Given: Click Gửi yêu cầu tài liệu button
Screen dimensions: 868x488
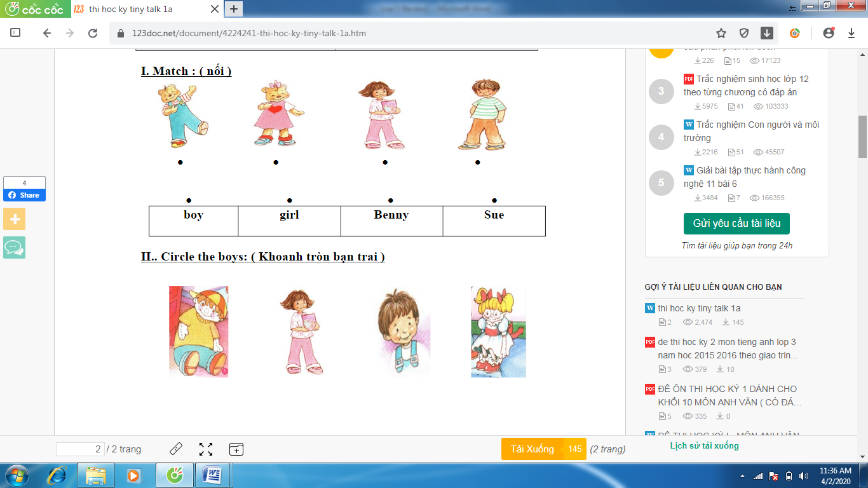Looking at the screenshot, I should click(x=736, y=224).
